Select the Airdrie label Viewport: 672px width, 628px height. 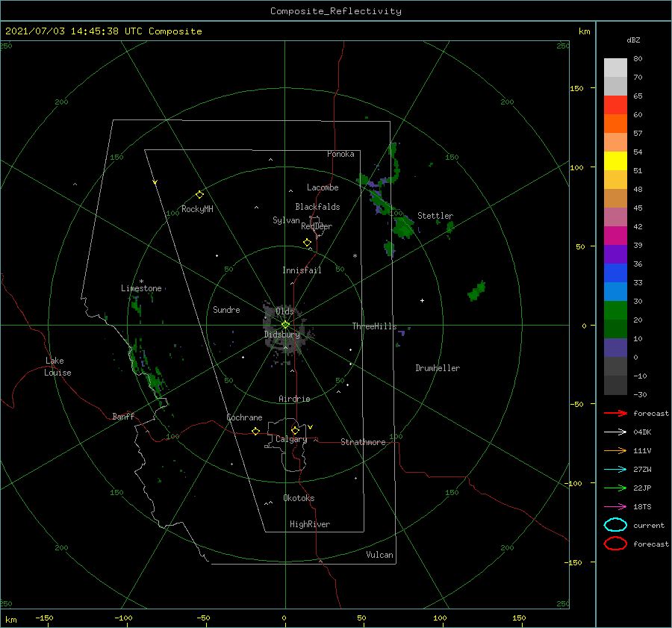point(294,399)
